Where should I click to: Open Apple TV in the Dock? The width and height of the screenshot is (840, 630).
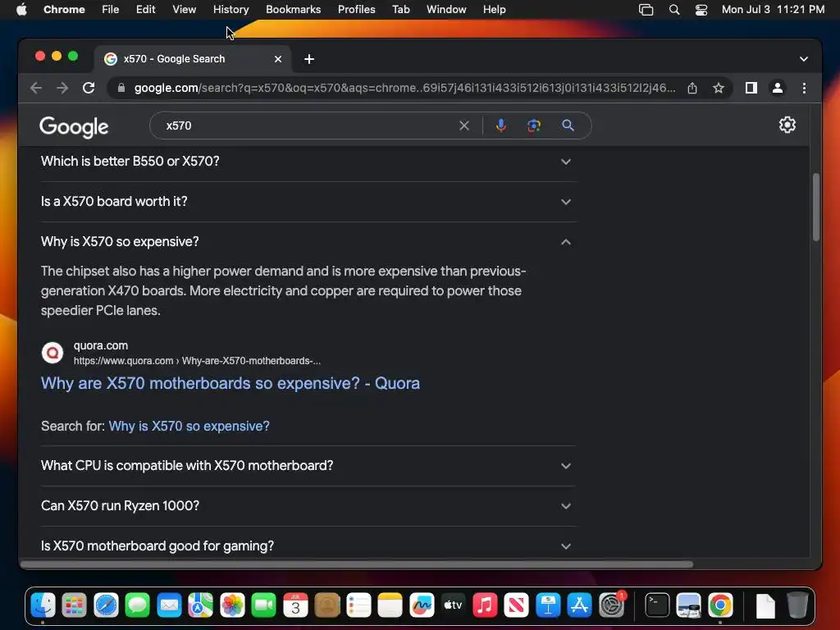tap(453, 605)
